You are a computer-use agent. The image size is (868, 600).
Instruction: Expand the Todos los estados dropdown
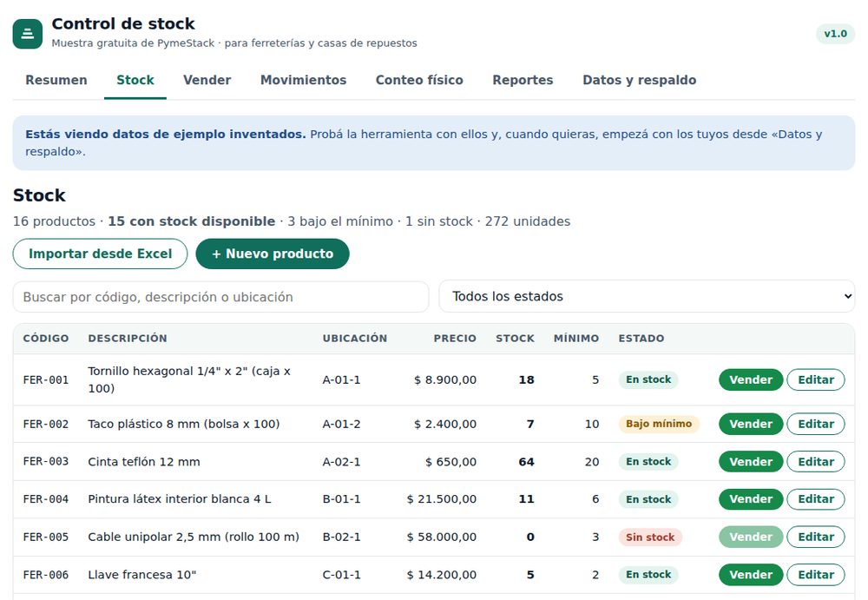click(648, 296)
